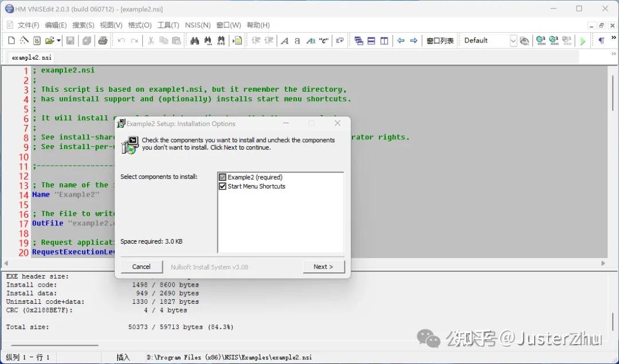This screenshot has width=619, height=364.
Task: Click the open file folder icon
Action: click(49, 41)
